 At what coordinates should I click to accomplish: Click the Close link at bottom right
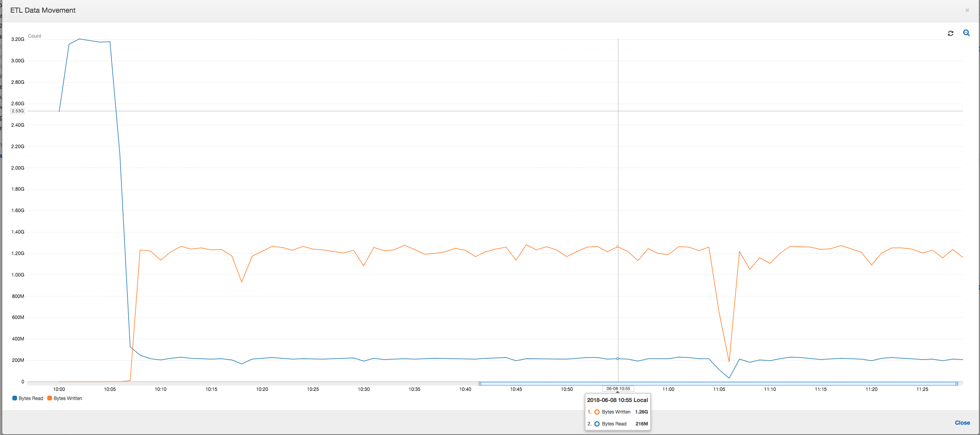tap(962, 423)
